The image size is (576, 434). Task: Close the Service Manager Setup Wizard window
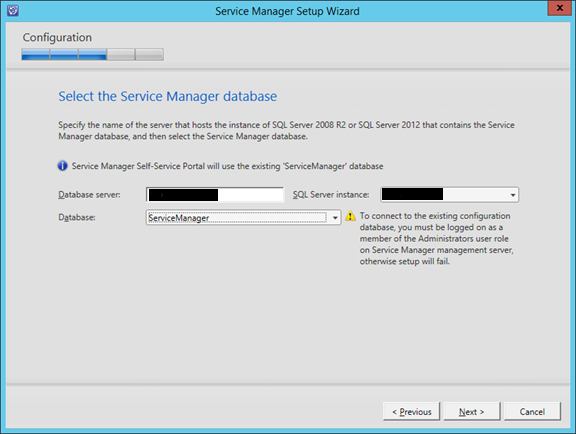point(559,8)
